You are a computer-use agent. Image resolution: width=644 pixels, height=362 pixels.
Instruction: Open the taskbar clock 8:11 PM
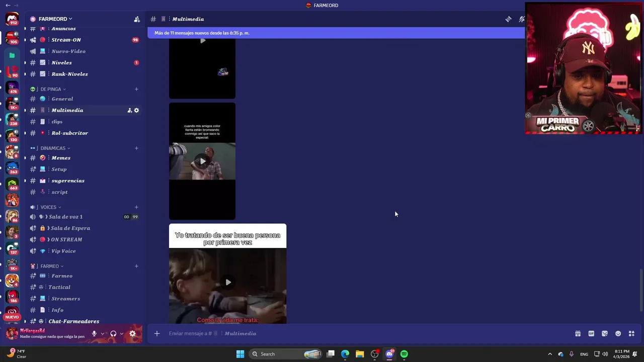pyautogui.click(x=622, y=354)
